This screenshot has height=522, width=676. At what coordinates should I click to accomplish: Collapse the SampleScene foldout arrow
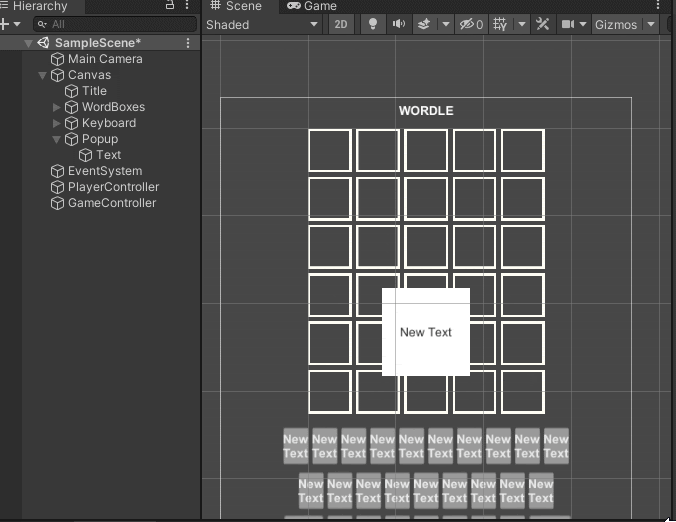click(28, 43)
